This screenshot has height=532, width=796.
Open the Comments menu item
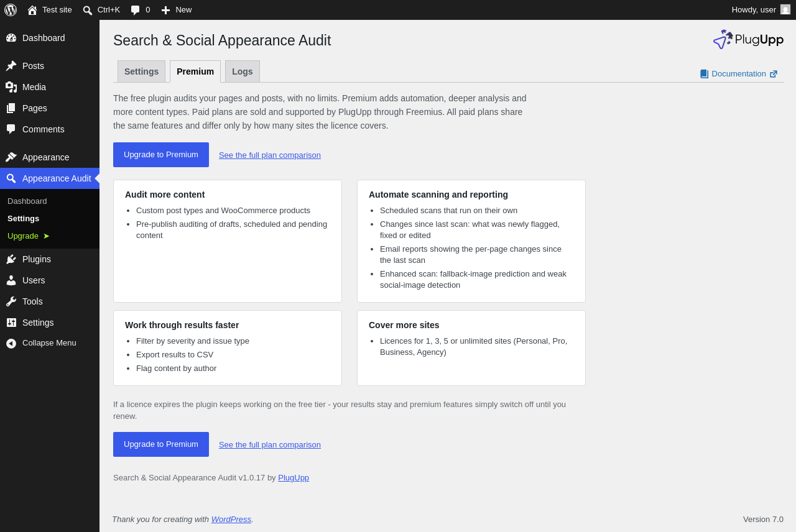(50, 129)
